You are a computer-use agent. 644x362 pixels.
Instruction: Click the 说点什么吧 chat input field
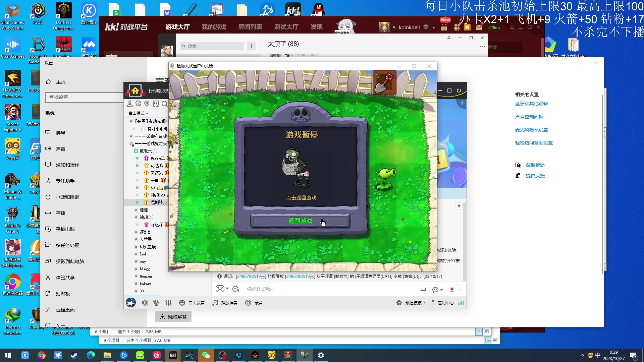(x=330, y=289)
